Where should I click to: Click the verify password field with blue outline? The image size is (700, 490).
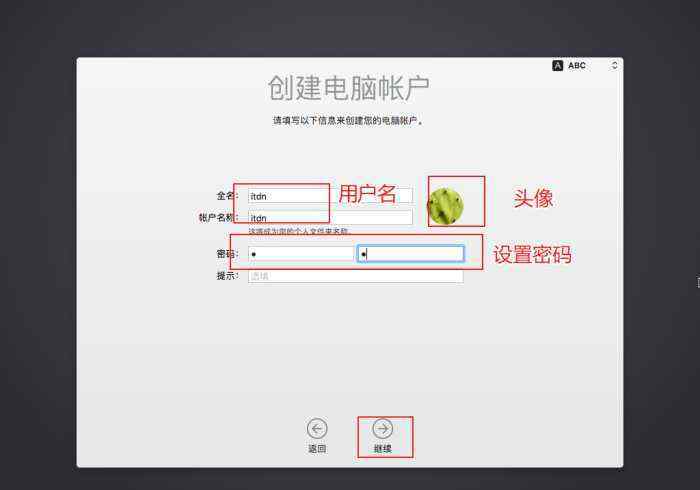point(411,254)
